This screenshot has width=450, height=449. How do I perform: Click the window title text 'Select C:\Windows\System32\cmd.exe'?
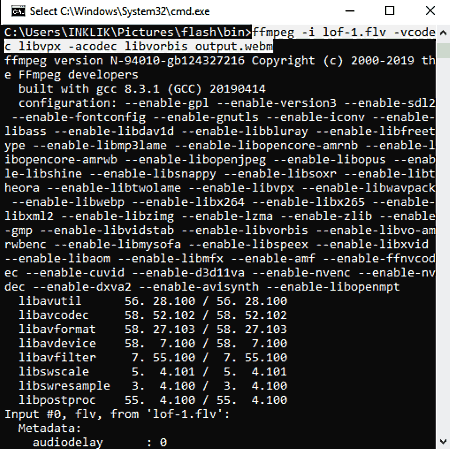coord(120,12)
